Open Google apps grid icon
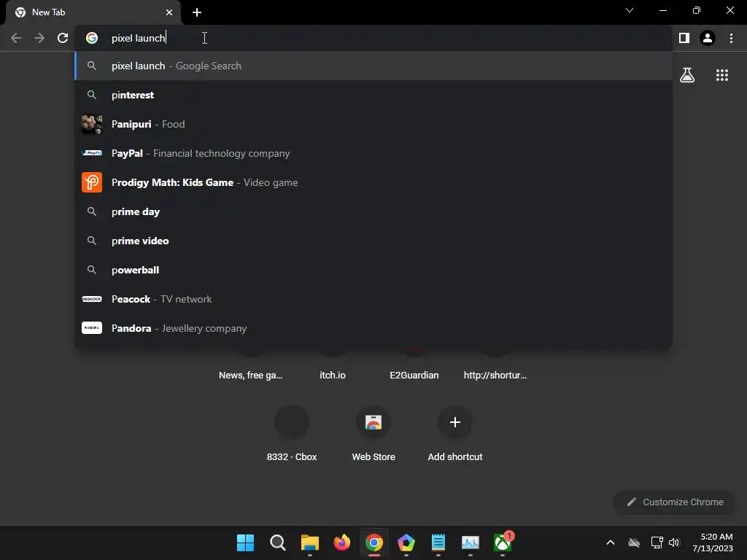This screenshot has width=747, height=560. pos(722,75)
